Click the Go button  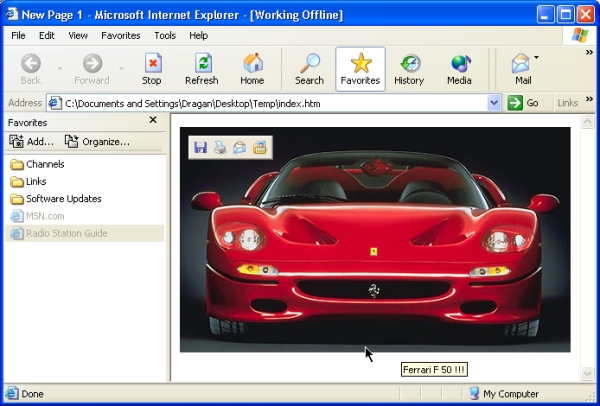523,103
